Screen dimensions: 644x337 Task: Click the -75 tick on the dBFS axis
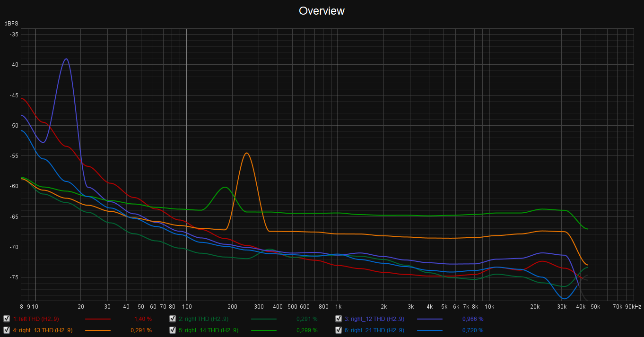pyautogui.click(x=13, y=277)
